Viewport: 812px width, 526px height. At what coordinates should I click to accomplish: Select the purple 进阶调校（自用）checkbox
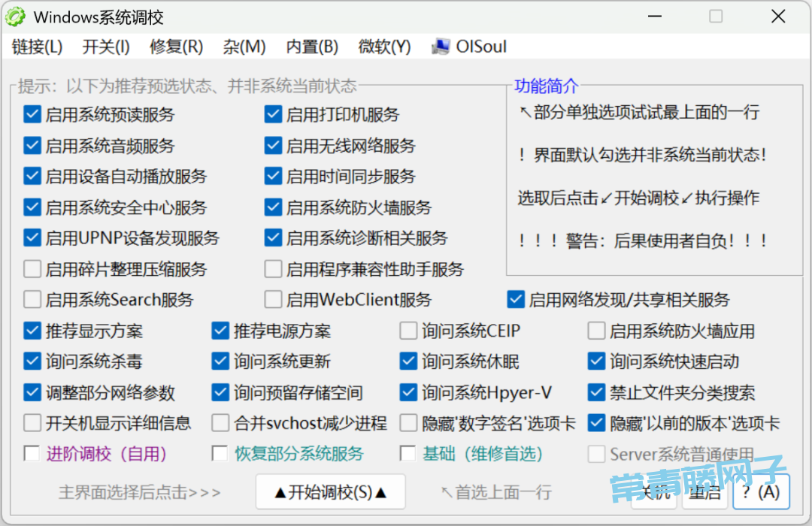[x=32, y=454]
